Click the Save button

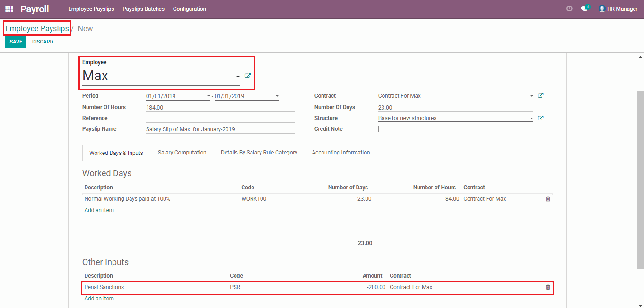point(16,42)
